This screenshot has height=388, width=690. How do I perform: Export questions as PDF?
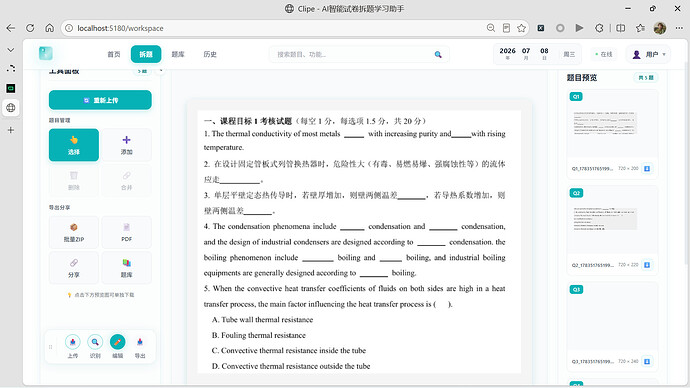coord(126,232)
